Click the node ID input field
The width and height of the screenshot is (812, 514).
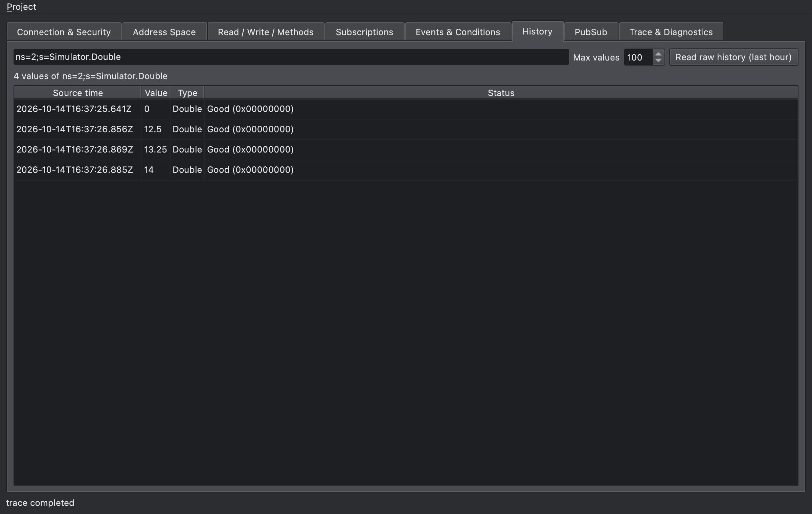point(291,57)
